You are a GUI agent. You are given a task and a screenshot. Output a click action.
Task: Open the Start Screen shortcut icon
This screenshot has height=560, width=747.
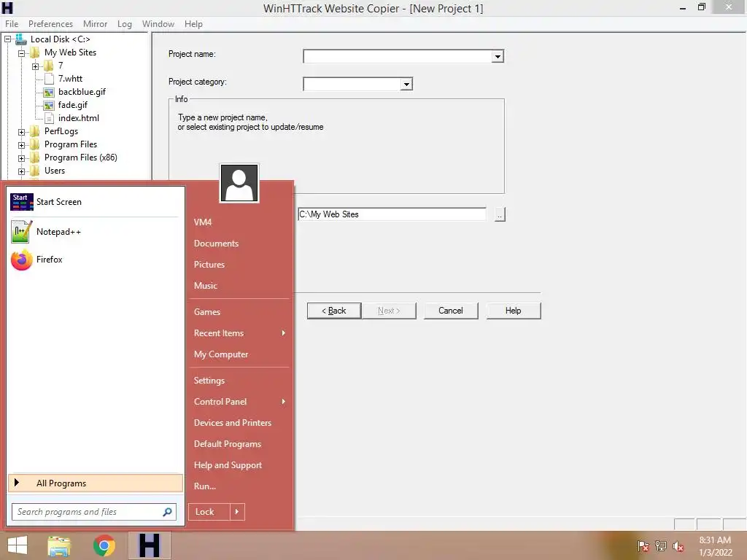[21, 202]
